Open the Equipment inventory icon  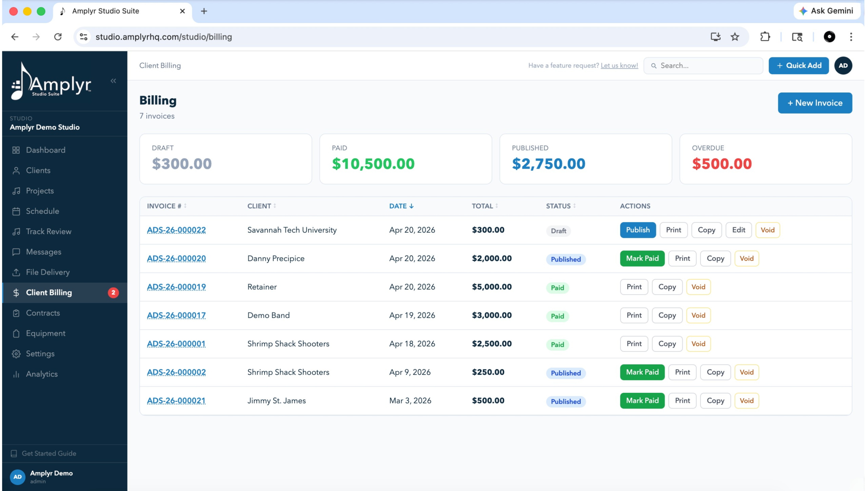coord(16,333)
